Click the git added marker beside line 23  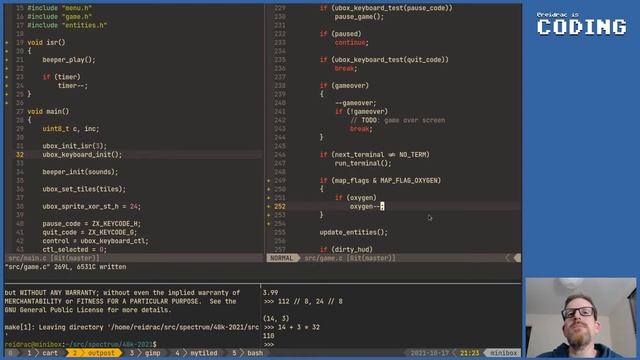coord(7,77)
